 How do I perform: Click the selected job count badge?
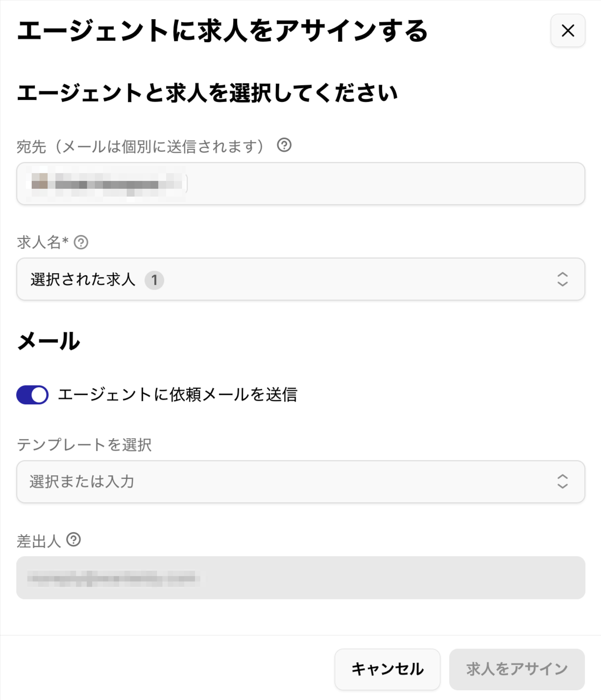click(154, 280)
